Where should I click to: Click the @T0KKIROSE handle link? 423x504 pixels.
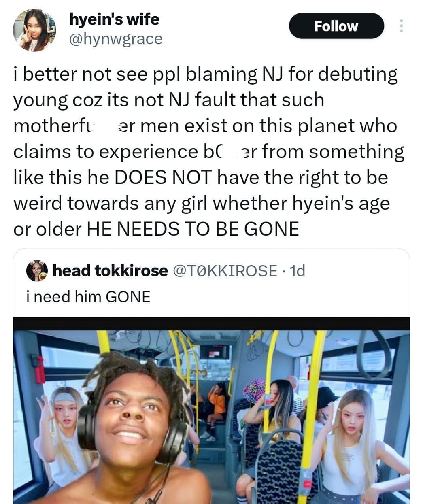click(x=227, y=271)
